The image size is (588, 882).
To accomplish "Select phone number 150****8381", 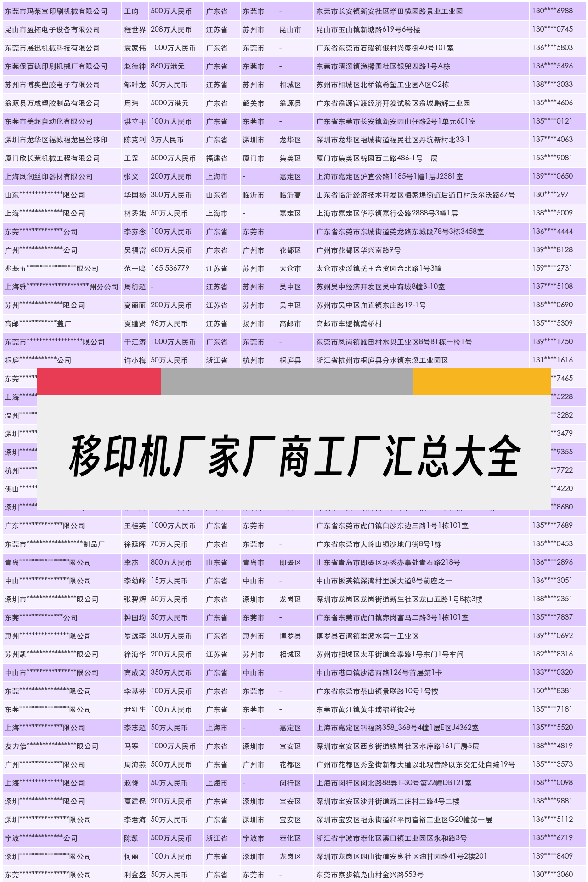I will click(x=553, y=691).
